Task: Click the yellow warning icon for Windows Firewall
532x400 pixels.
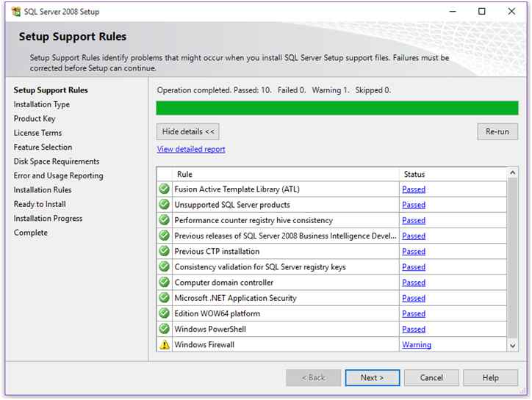Action: pos(165,344)
